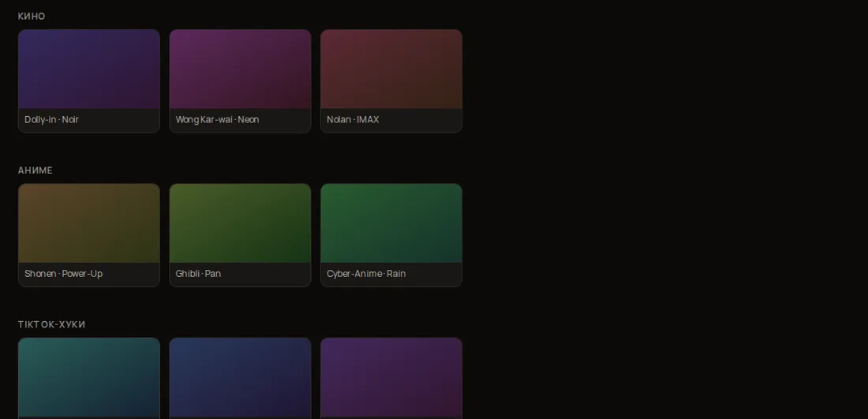Choose the Nolan · IMAX preset thumbnail

click(x=391, y=69)
